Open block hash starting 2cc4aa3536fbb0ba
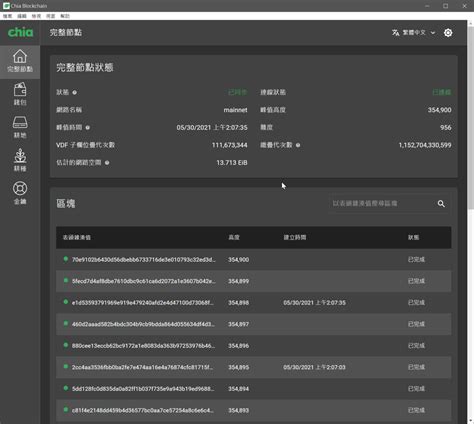This screenshot has height=424, width=474. point(142,367)
